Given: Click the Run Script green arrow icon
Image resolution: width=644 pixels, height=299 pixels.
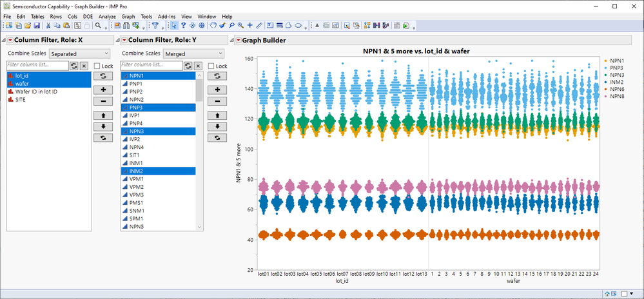Looking at the screenshot, I should 406,26.
